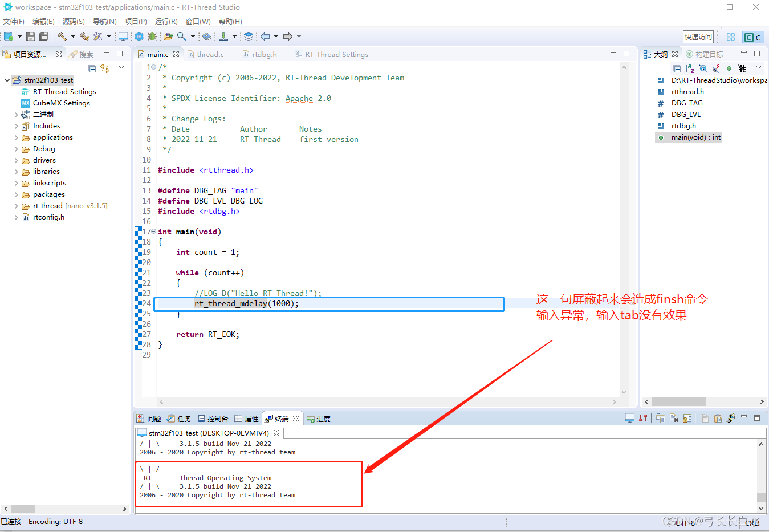Click the Save All toolbar icon
Image resolution: width=769 pixels, height=532 pixels.
point(43,36)
